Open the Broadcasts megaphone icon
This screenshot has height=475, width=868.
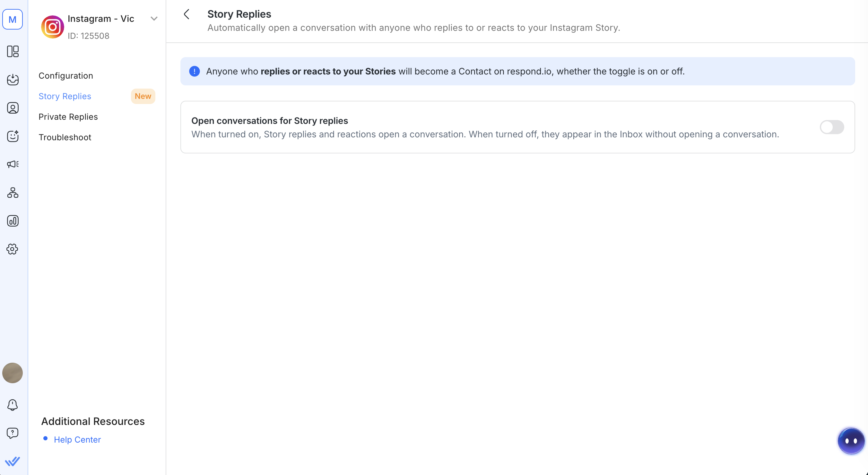coord(13,164)
